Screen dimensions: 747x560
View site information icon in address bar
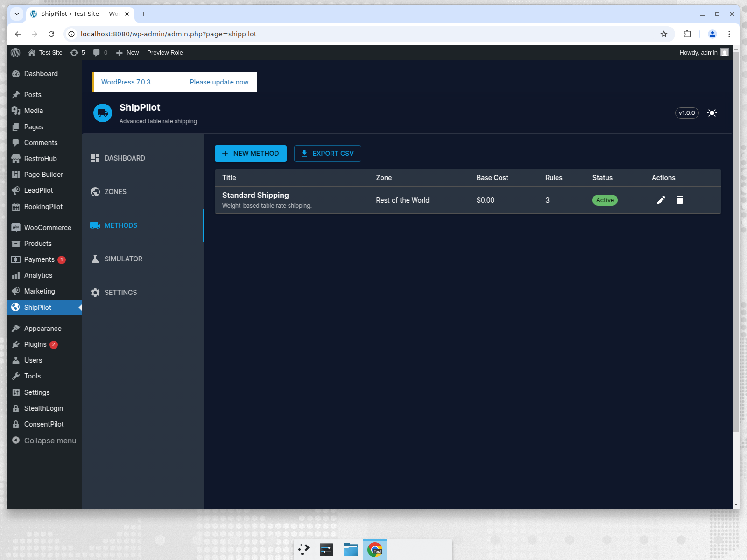click(71, 34)
